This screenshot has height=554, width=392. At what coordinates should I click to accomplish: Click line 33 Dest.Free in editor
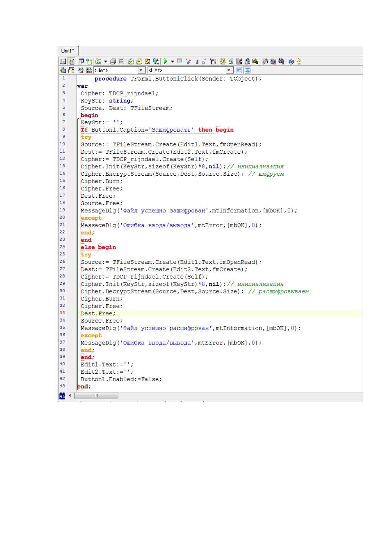click(98, 314)
